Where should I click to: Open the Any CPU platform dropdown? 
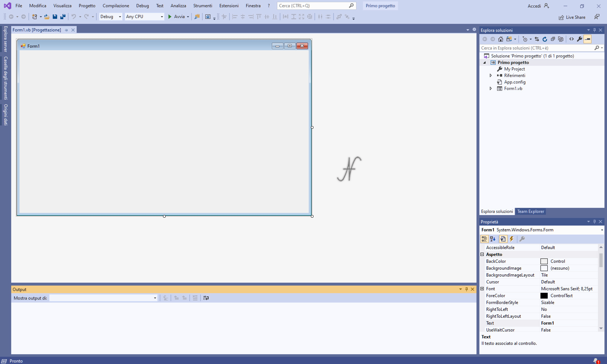[x=162, y=17]
